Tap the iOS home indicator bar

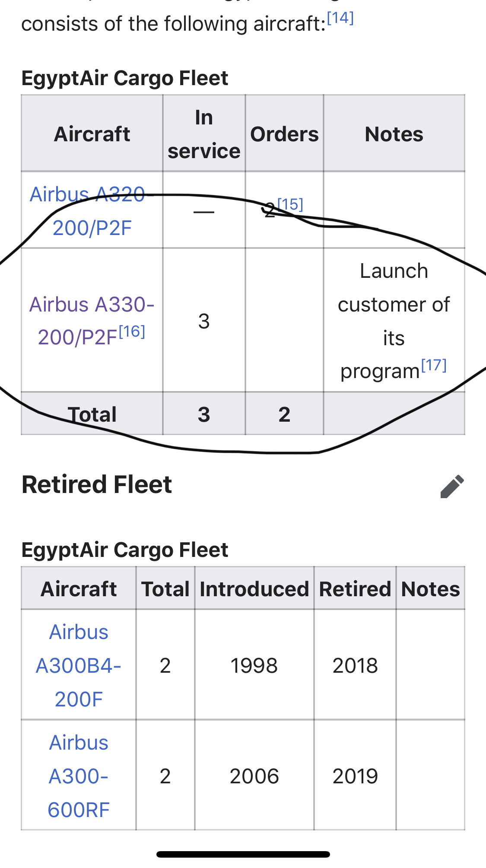tap(243, 854)
